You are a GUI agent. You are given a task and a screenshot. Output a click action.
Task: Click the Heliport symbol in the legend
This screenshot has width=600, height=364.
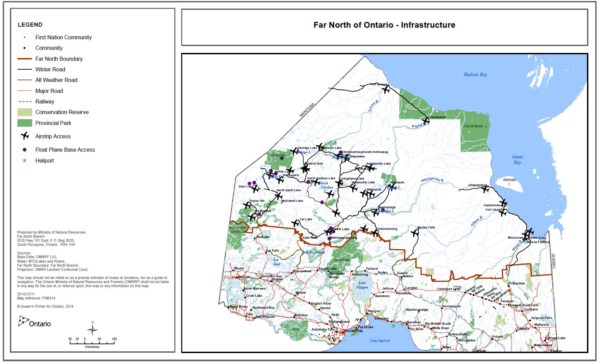(x=25, y=160)
